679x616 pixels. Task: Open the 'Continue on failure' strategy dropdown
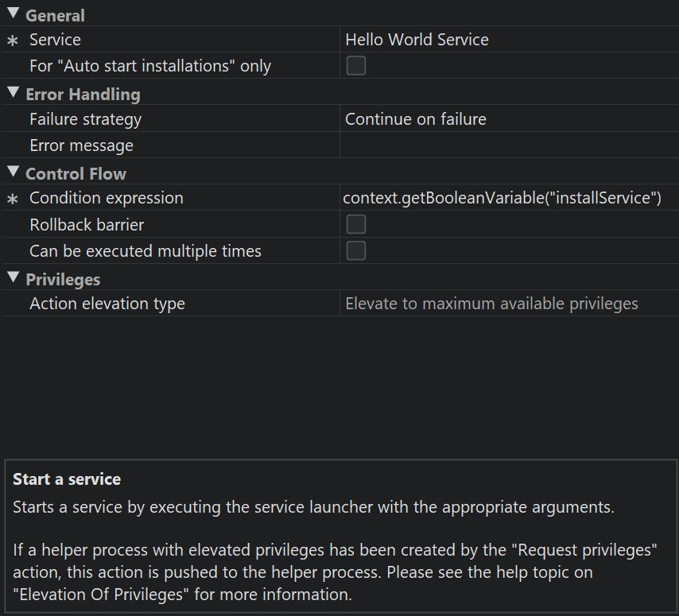tap(415, 119)
